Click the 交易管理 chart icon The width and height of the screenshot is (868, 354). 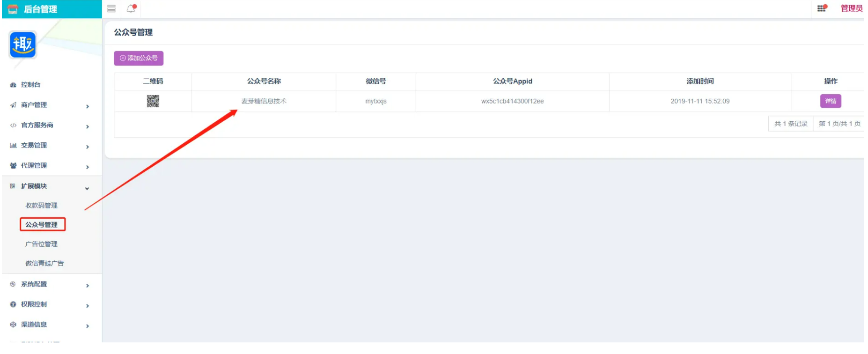13,145
